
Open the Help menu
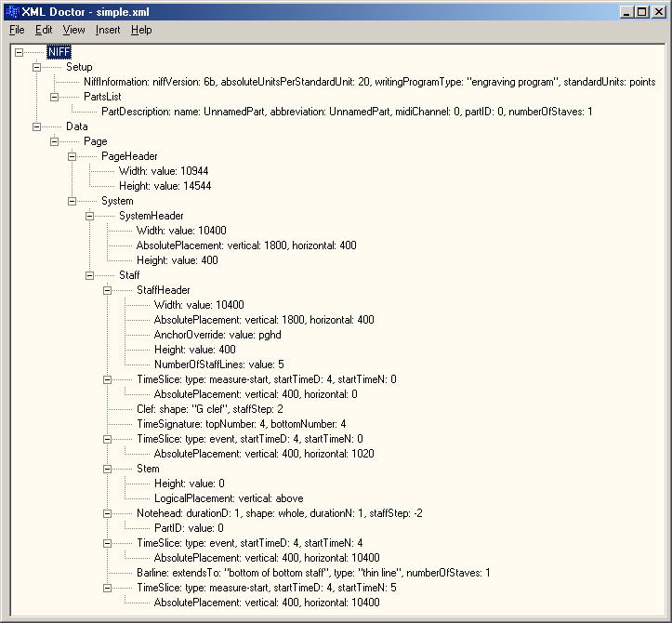click(x=140, y=30)
